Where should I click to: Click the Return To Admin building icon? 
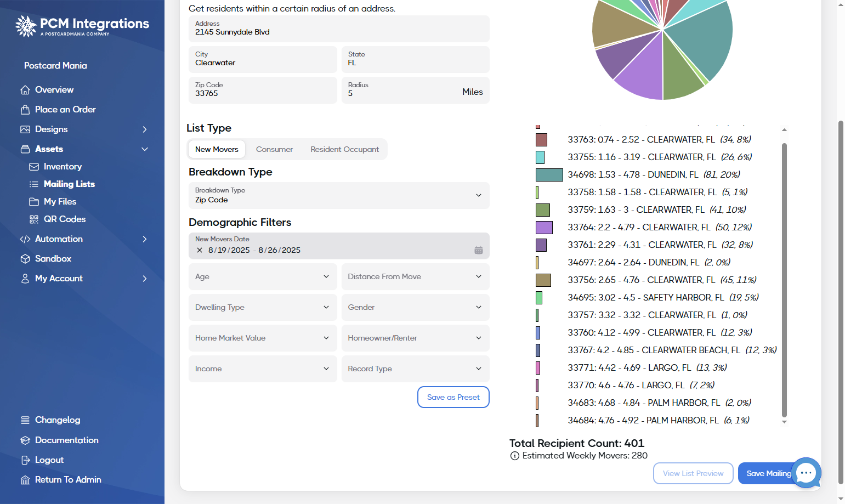point(25,480)
